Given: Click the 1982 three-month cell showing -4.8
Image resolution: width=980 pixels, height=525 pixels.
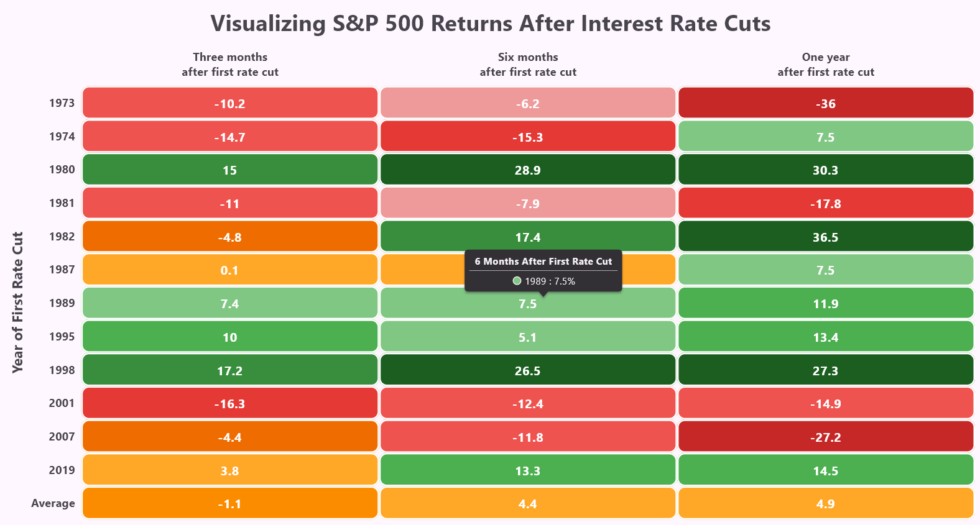Looking at the screenshot, I should (x=229, y=237).
